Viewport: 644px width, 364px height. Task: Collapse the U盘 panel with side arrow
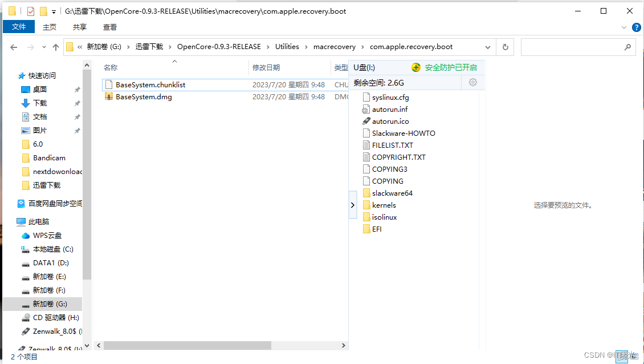click(x=352, y=205)
